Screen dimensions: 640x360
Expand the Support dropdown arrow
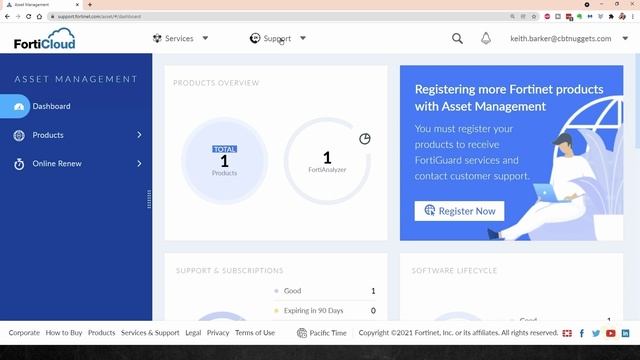pos(303,38)
